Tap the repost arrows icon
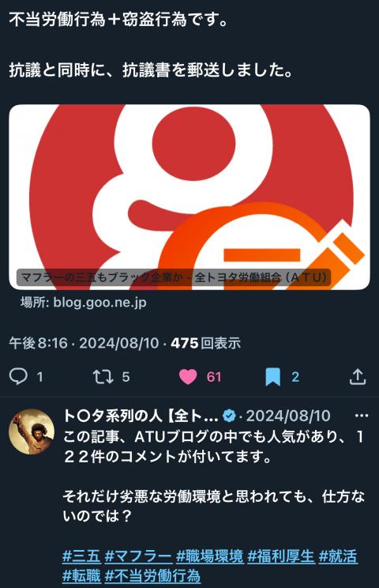 coord(103,376)
